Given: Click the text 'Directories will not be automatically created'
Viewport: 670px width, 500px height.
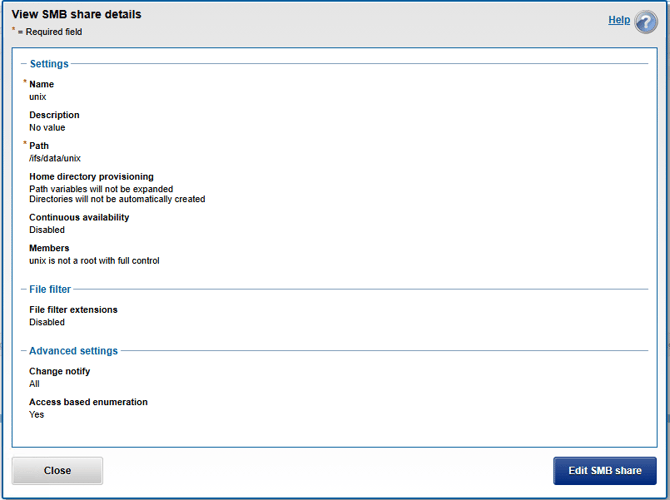Looking at the screenshot, I should [117, 199].
